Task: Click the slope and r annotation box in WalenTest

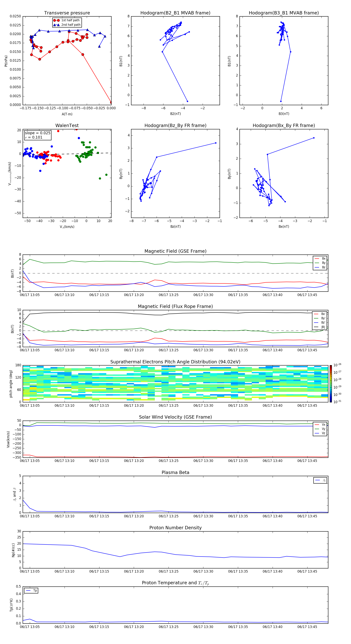Action: pos(37,135)
